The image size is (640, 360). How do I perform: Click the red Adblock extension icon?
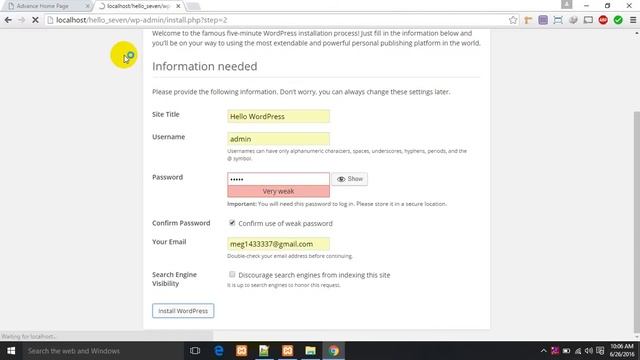(x=603, y=20)
